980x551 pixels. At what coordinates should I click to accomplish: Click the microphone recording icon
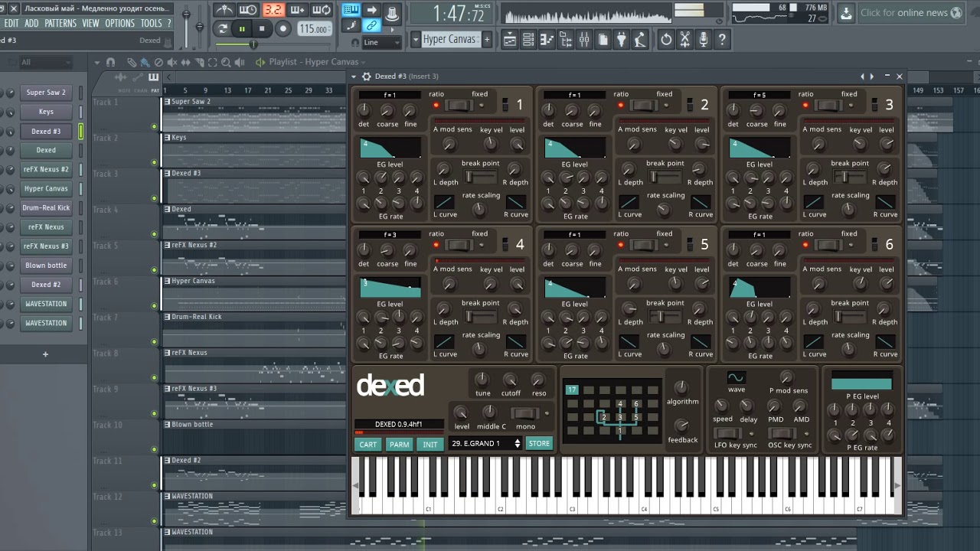704,39
